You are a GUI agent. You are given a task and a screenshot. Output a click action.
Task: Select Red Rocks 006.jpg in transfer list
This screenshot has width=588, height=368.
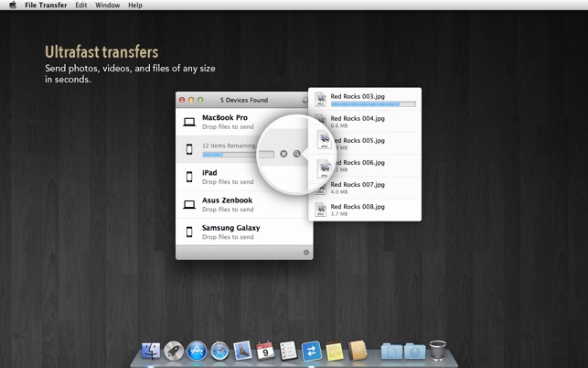[365, 166]
